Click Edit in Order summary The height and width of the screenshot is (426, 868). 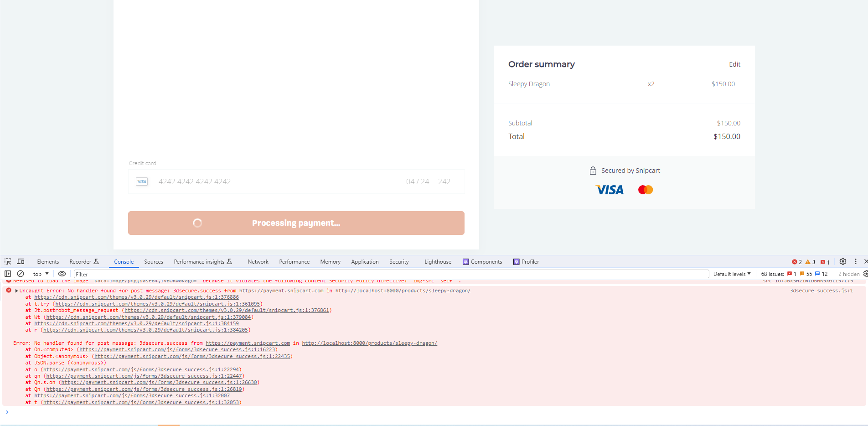[x=734, y=64]
